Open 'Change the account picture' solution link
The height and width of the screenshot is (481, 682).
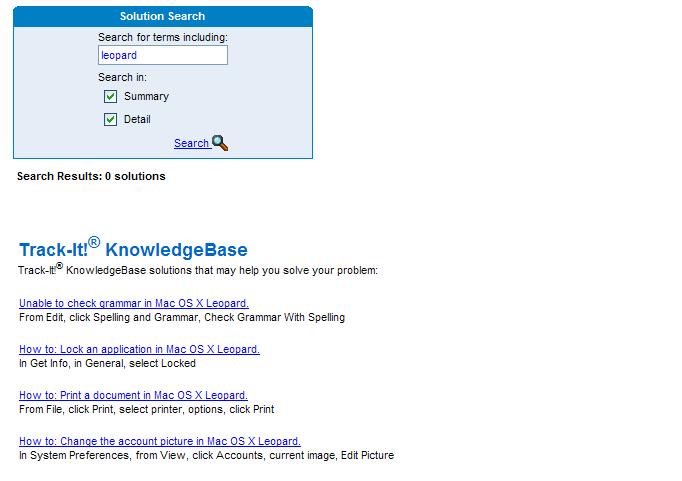(160, 441)
